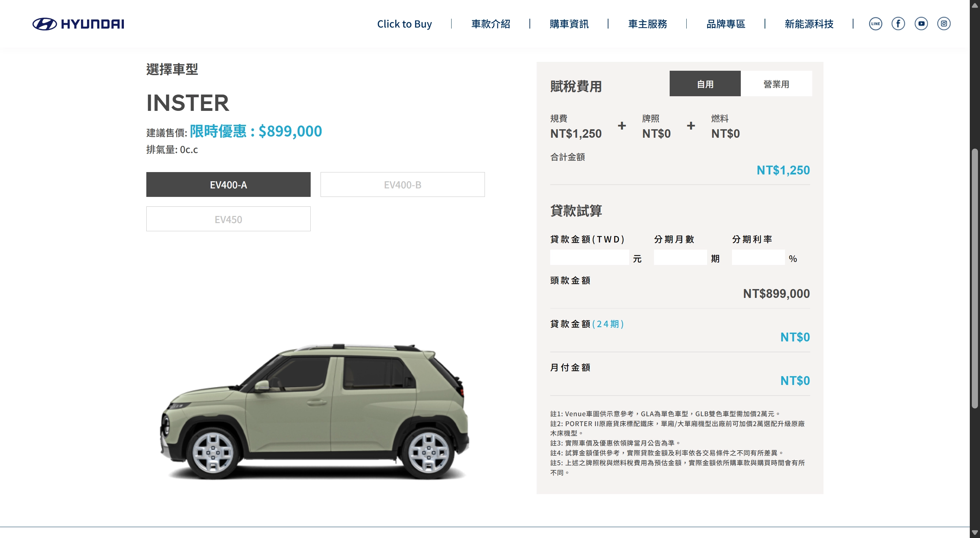Click the 規費 NT$1,250 value
Image resolution: width=980 pixels, height=538 pixels.
point(576,133)
